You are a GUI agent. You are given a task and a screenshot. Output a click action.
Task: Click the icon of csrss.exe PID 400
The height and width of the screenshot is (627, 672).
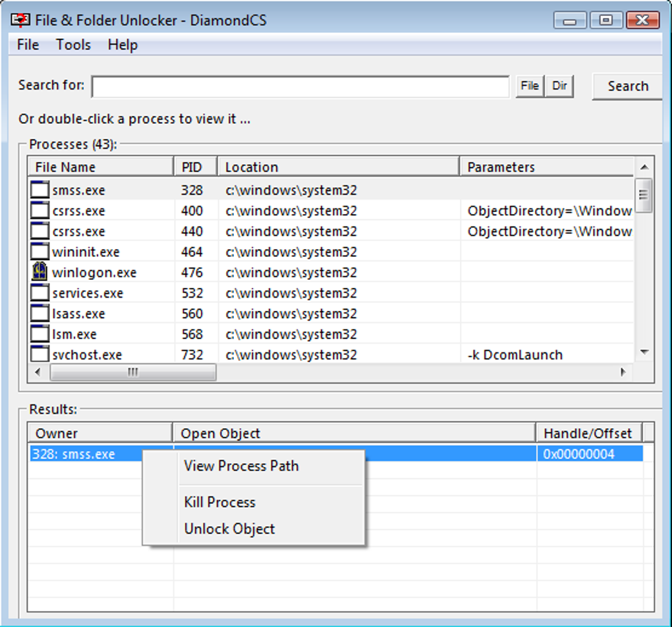pyautogui.click(x=40, y=210)
